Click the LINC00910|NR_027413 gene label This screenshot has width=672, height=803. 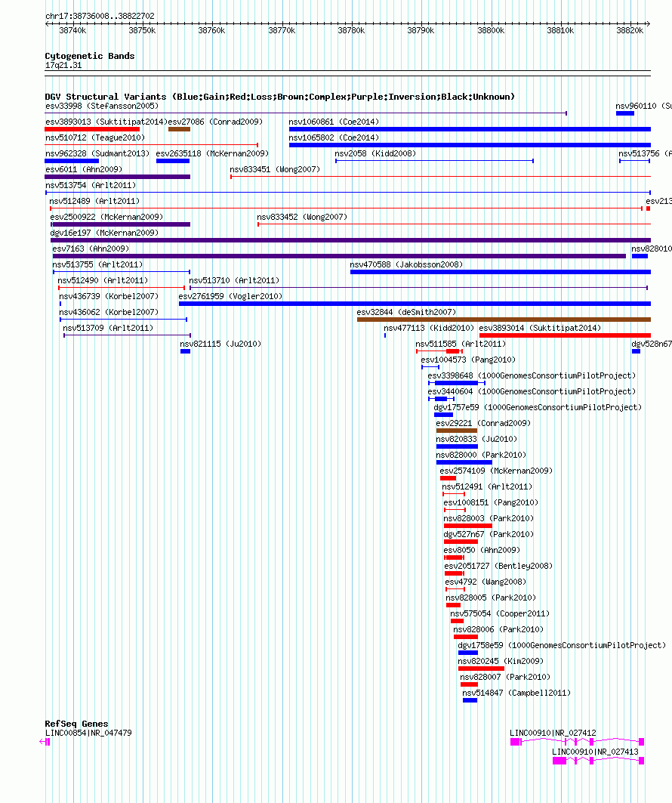595,752
